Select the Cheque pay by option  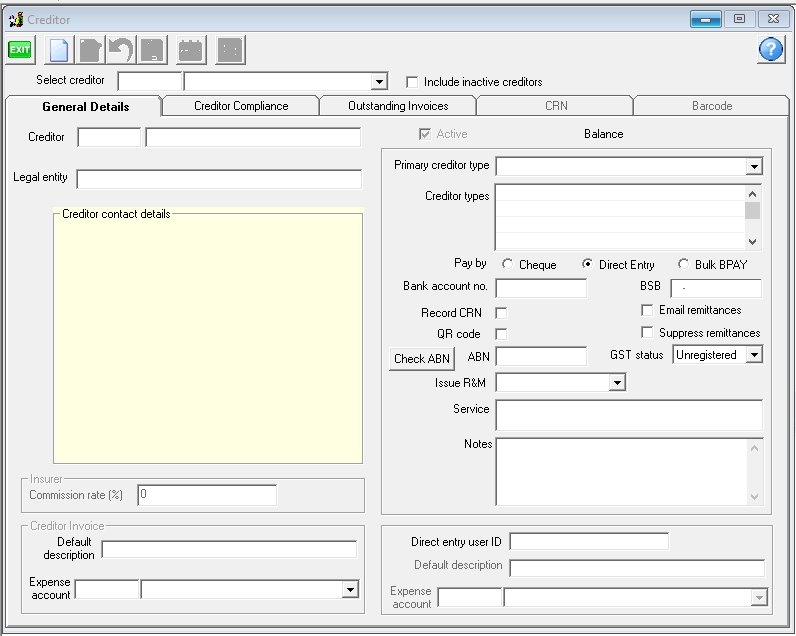[x=508, y=265]
